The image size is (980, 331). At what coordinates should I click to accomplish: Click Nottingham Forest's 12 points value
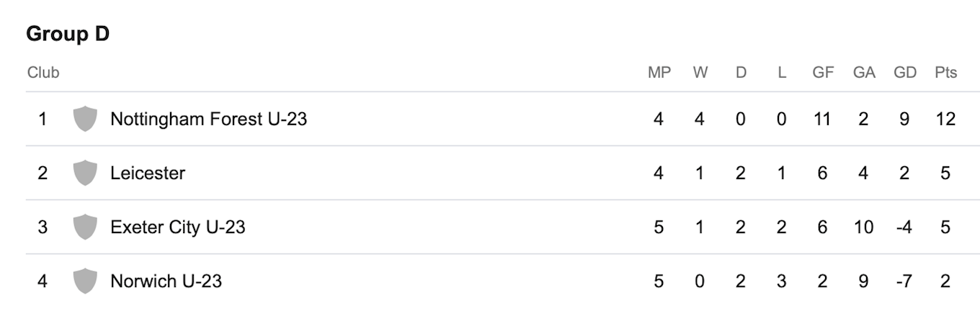tap(945, 119)
